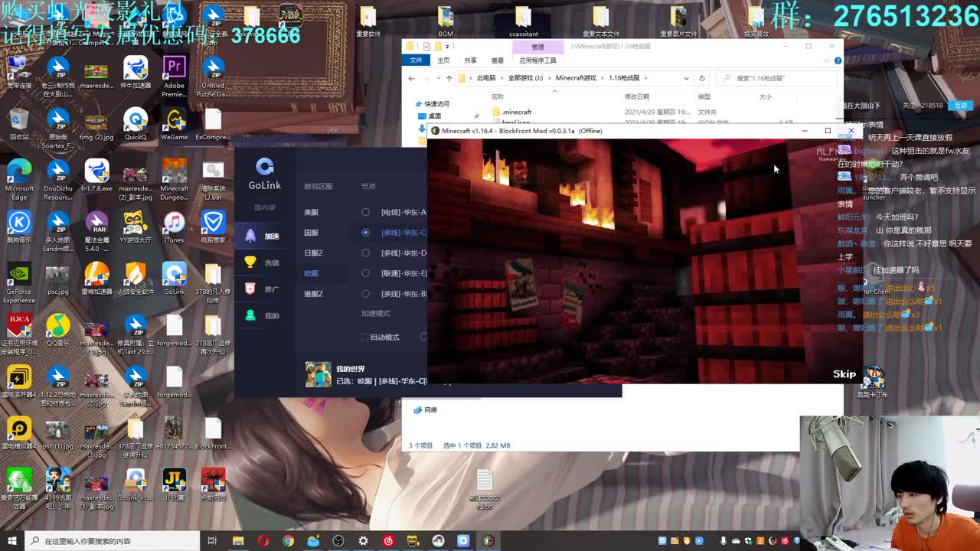Click the 全部游戏 (J:) breadcrumb segment
This screenshot has height=551, width=980.
(525, 78)
